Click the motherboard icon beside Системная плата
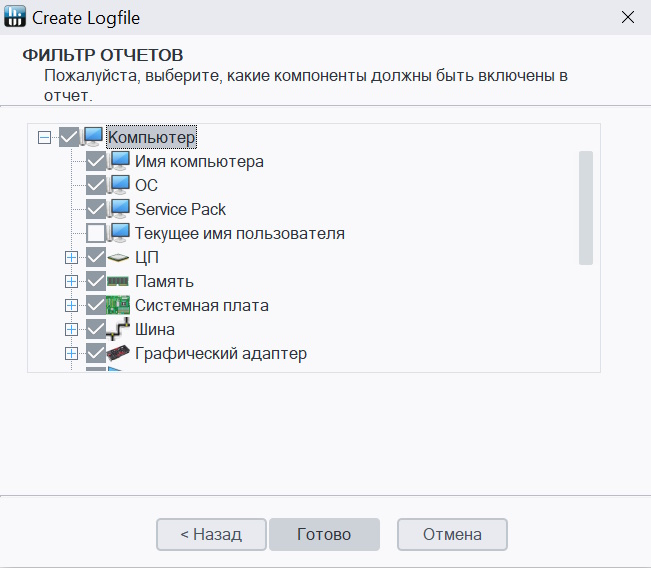Viewport: 651px width, 568px height. click(119, 305)
